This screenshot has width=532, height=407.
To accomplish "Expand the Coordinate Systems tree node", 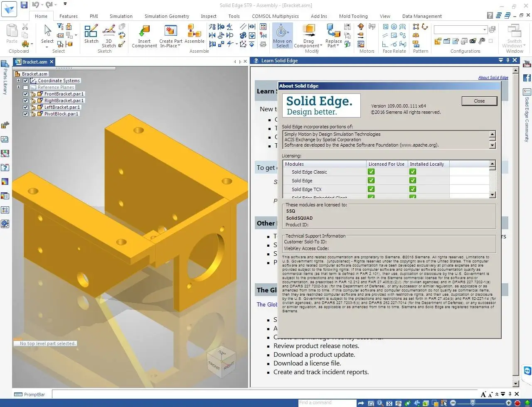I will [x=18, y=81].
